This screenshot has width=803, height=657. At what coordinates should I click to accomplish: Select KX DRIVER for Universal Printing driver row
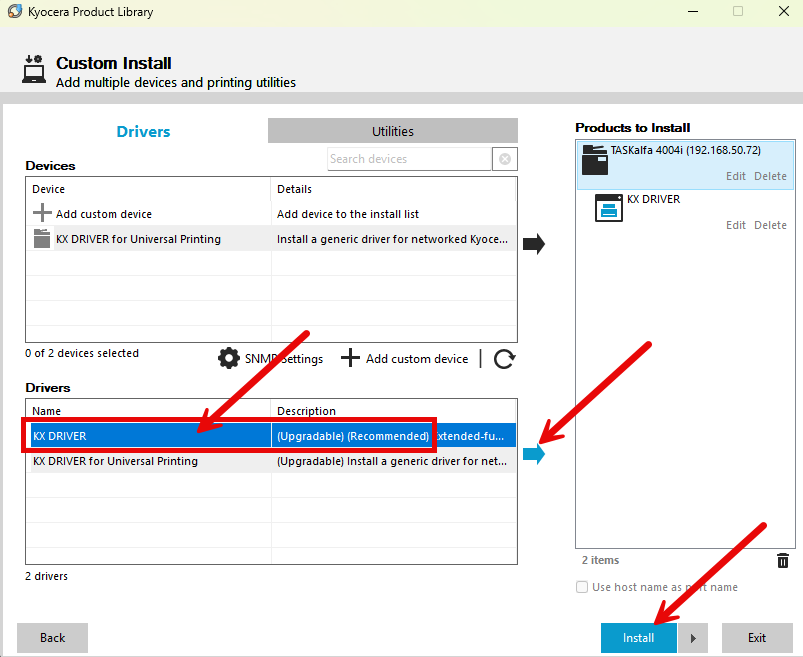[x=271, y=461]
